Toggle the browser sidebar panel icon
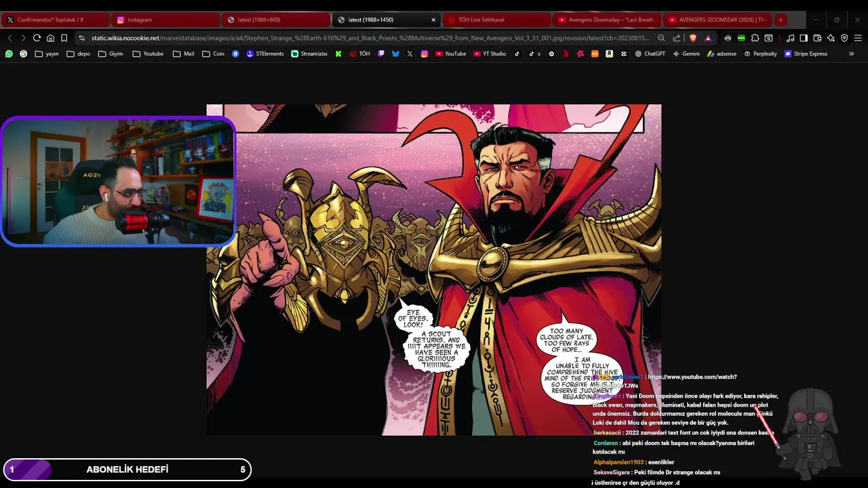 tap(804, 38)
